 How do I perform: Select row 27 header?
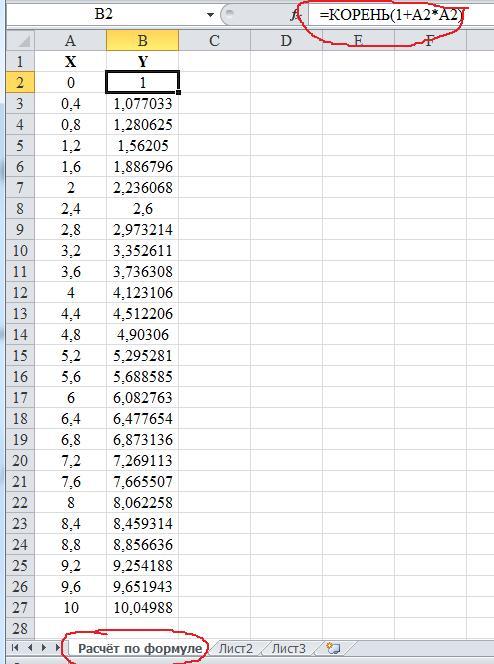20,607
